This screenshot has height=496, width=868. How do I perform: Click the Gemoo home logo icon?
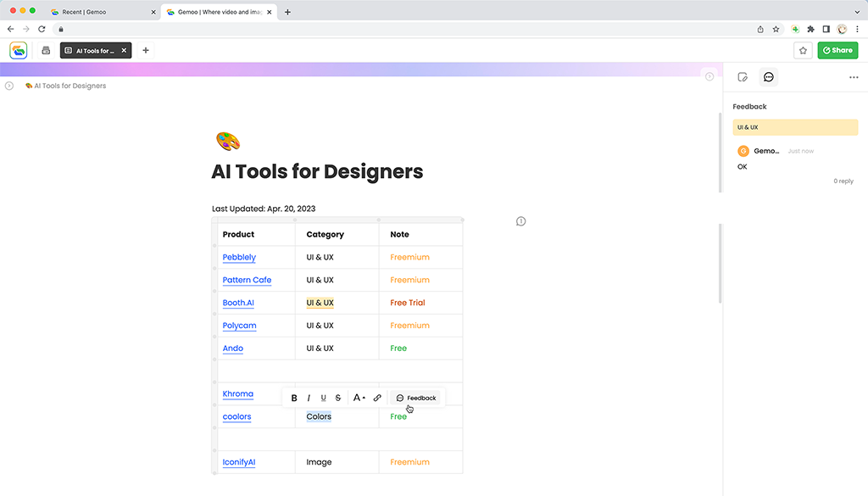tap(19, 50)
